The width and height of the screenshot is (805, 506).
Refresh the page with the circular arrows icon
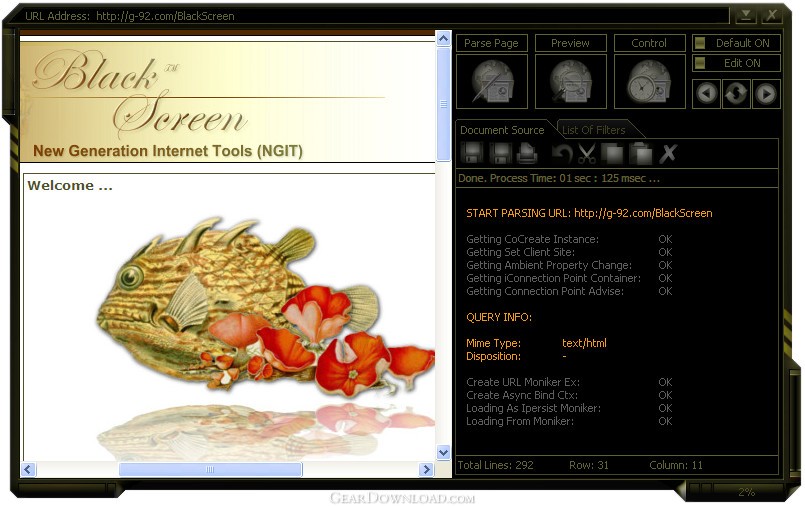tap(736, 94)
